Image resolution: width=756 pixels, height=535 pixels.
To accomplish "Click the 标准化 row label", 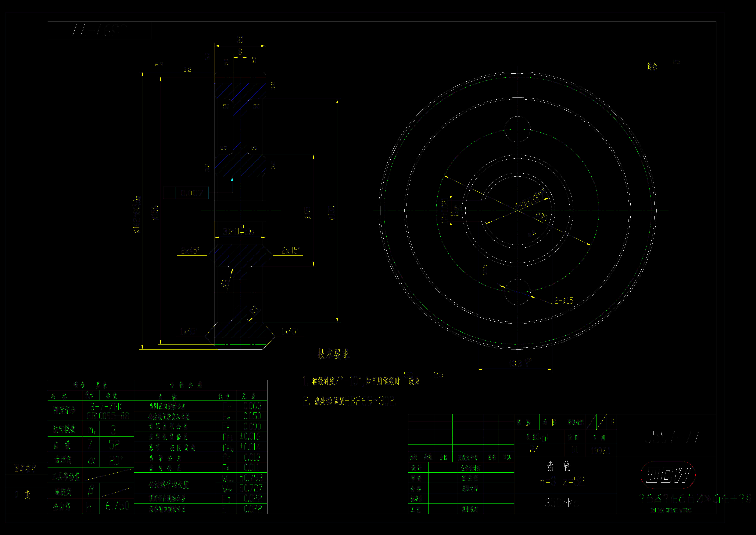I will [x=417, y=499].
